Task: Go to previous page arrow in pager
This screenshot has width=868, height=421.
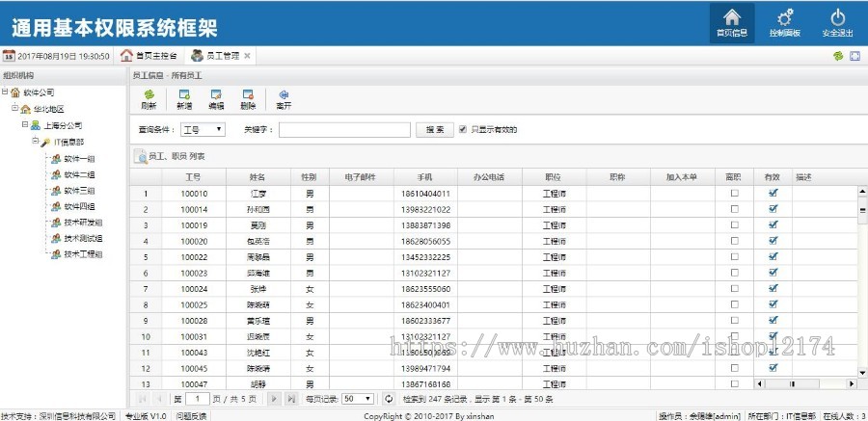Action: [159, 398]
